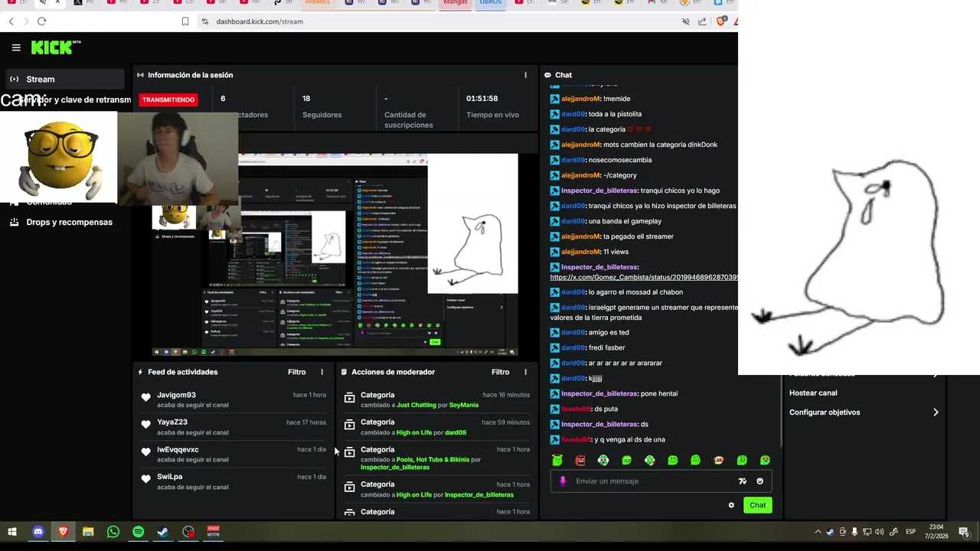Open Drops y recompensas in sidebar

[x=61, y=222]
